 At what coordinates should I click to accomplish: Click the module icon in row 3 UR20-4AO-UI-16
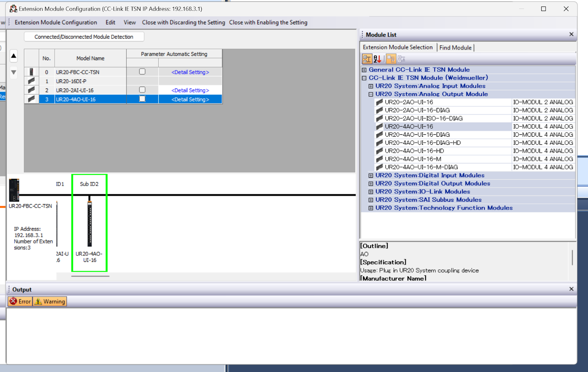(x=32, y=99)
